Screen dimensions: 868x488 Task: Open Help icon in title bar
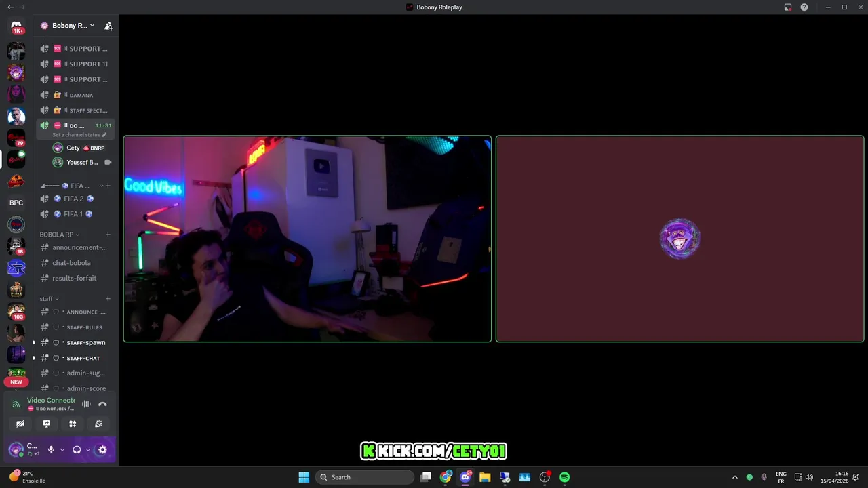coord(804,7)
